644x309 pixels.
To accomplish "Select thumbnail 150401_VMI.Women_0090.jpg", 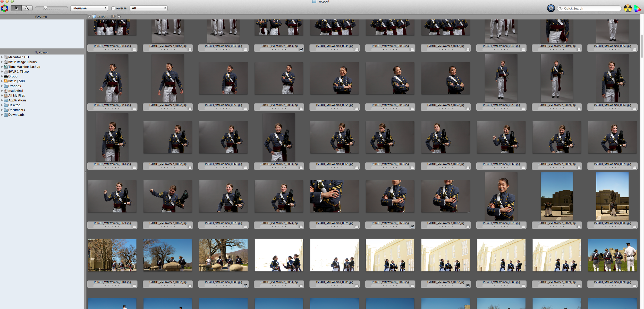I will pyautogui.click(x=612, y=255).
